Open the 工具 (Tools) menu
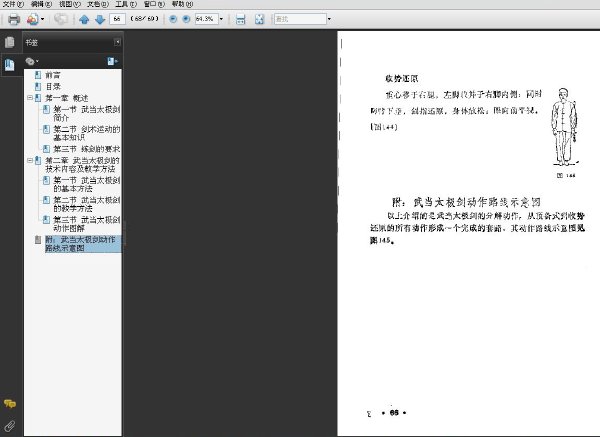600x437 pixels. [x=126, y=4]
